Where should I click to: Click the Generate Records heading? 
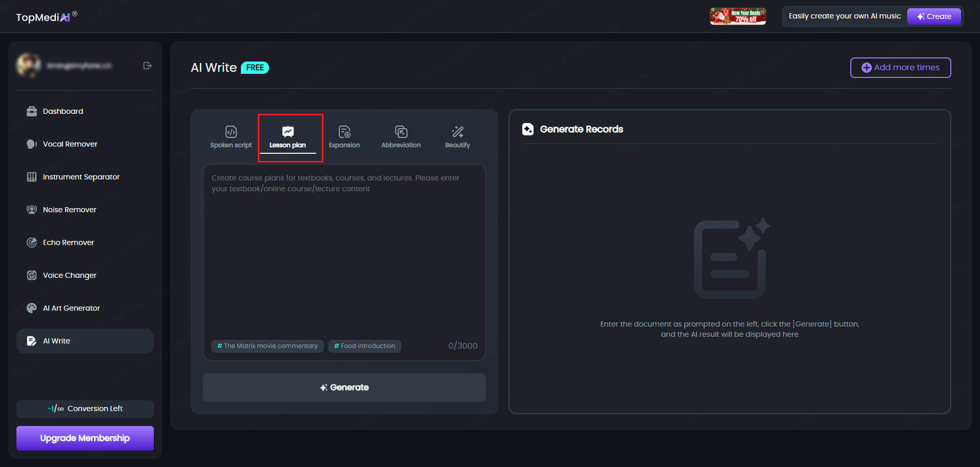coord(582,129)
